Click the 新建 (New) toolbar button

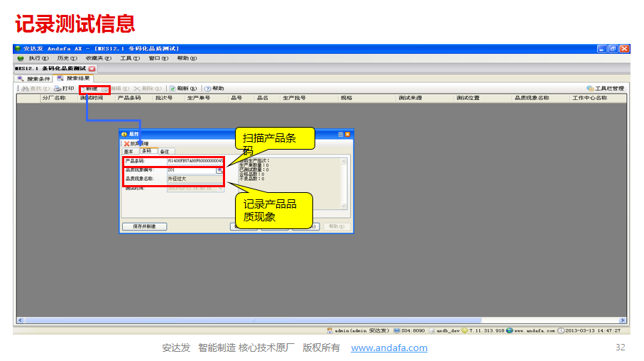92,89
